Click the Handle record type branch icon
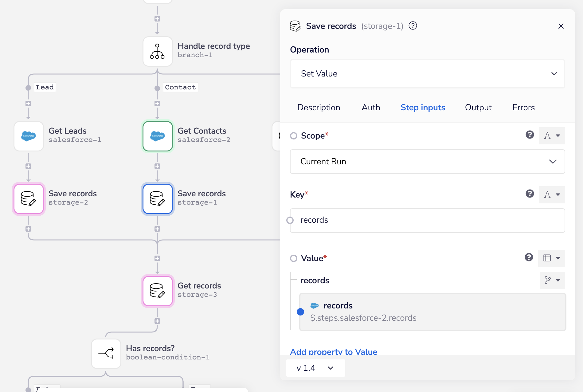Screen dimensions: 583x392 tap(157, 51)
